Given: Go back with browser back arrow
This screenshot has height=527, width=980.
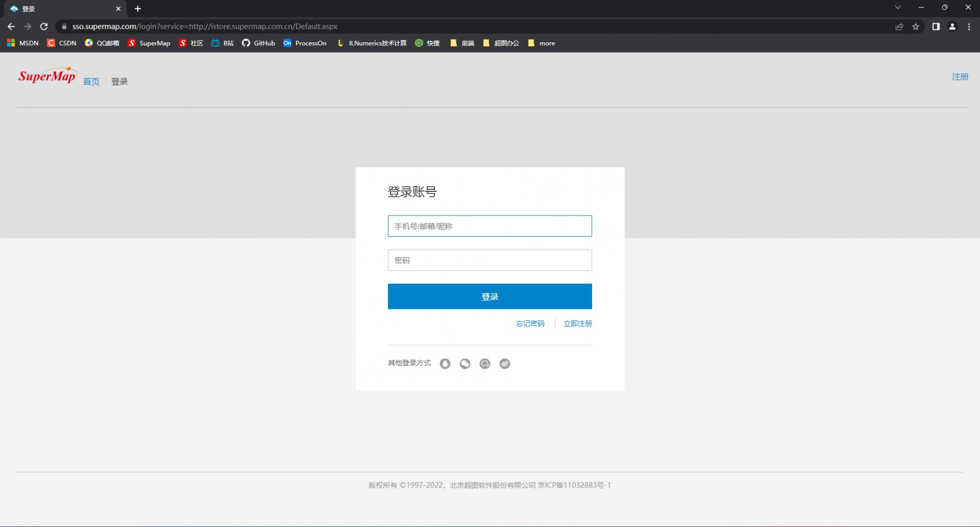Looking at the screenshot, I should click(11, 26).
